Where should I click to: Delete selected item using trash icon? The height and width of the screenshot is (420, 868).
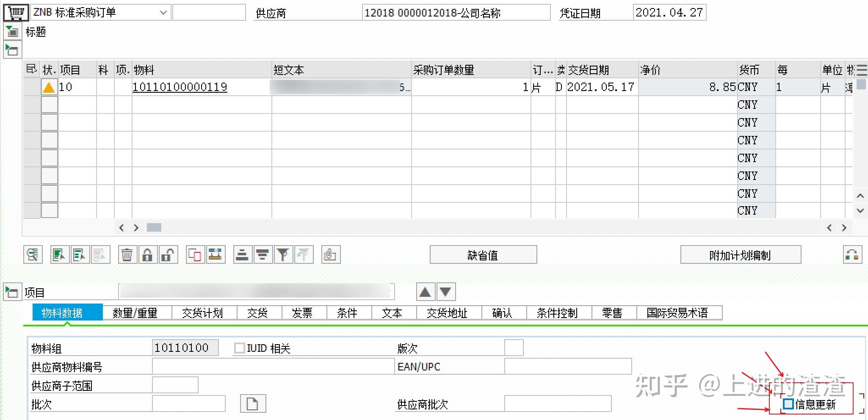point(127,254)
